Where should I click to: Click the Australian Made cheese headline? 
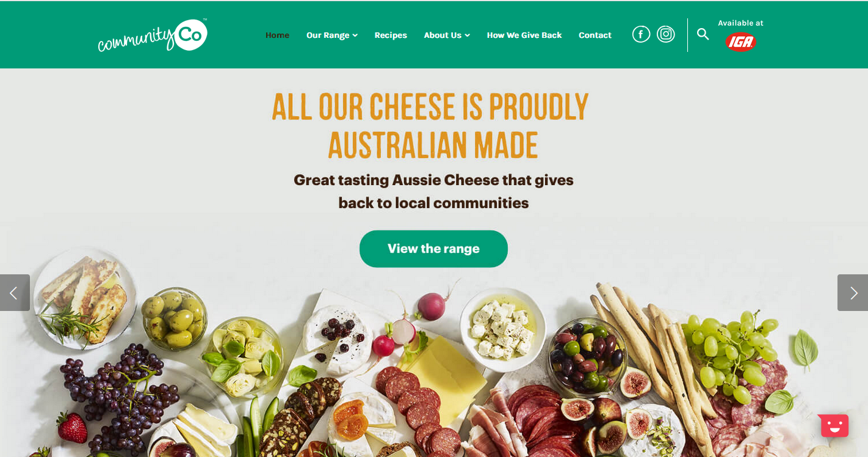click(430, 126)
